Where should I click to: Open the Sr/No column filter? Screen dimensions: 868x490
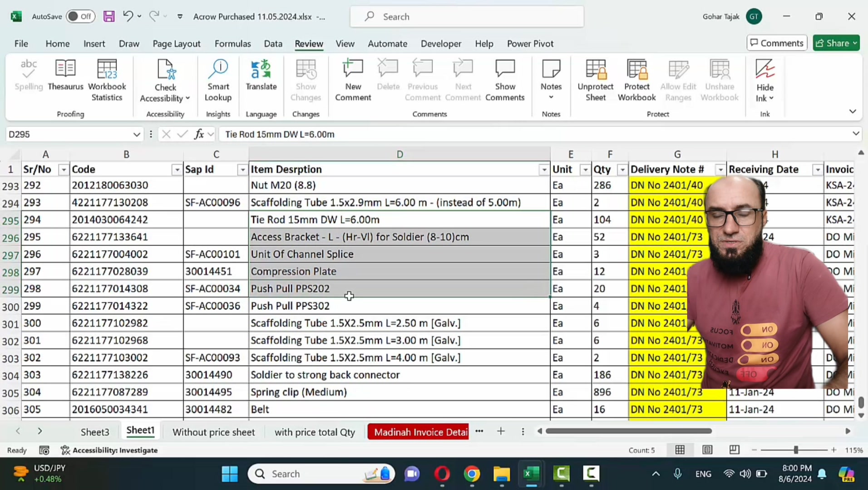64,170
